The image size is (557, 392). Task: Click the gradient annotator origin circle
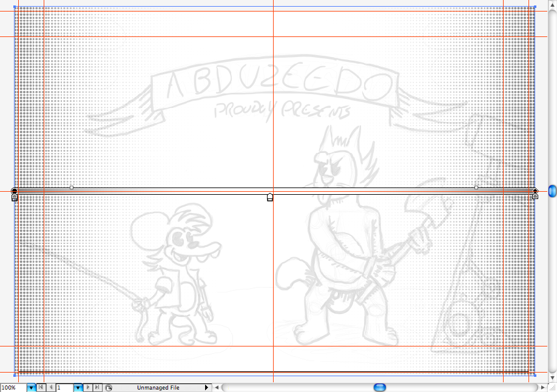click(x=14, y=191)
